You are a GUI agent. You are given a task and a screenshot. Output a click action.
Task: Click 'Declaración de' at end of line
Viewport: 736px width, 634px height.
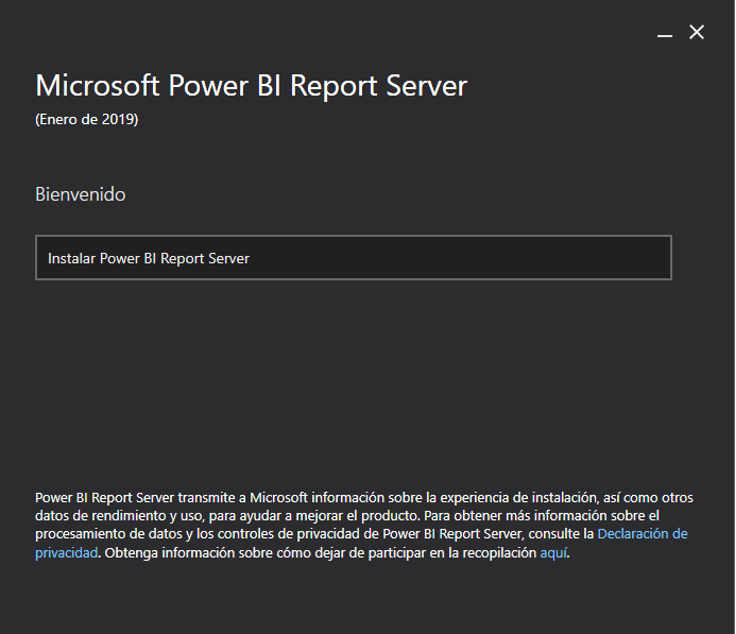(642, 534)
